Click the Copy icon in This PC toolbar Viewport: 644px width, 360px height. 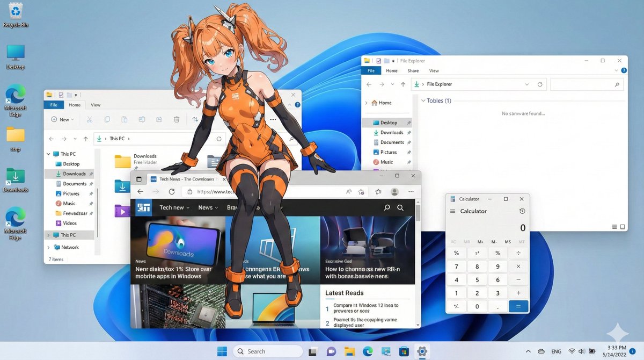pyautogui.click(x=107, y=119)
